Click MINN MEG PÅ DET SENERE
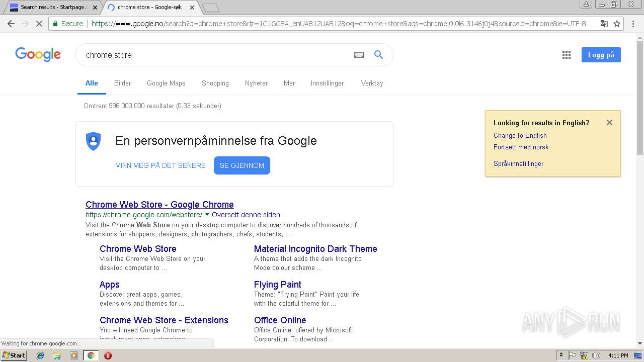Screen dimensions: 644x362 pos(160,165)
